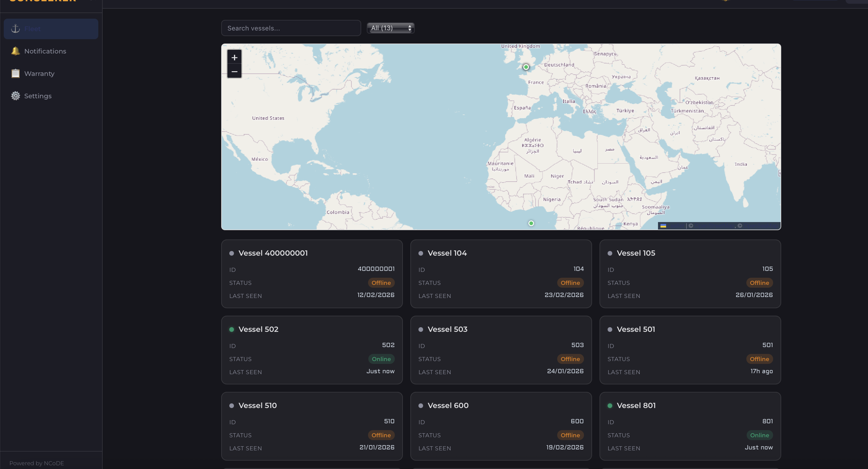Viewport: 868px width, 469px height.
Task: Click the Offline badge on Vessel 105
Action: pos(759,283)
